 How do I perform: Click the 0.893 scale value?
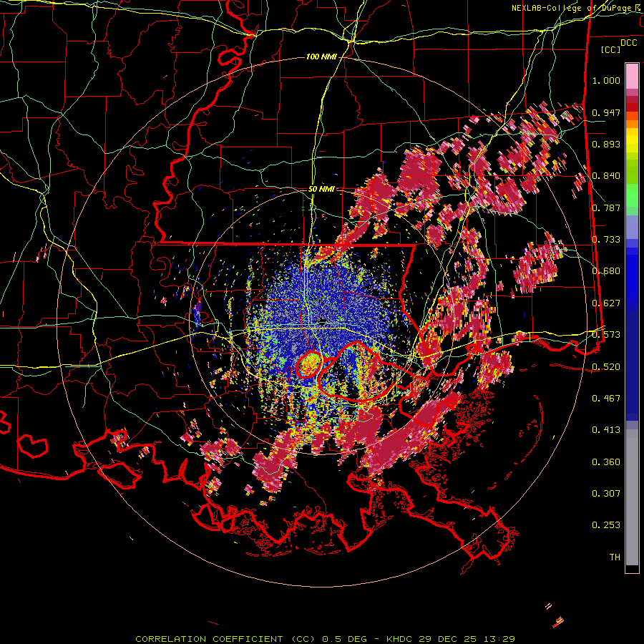606,145
